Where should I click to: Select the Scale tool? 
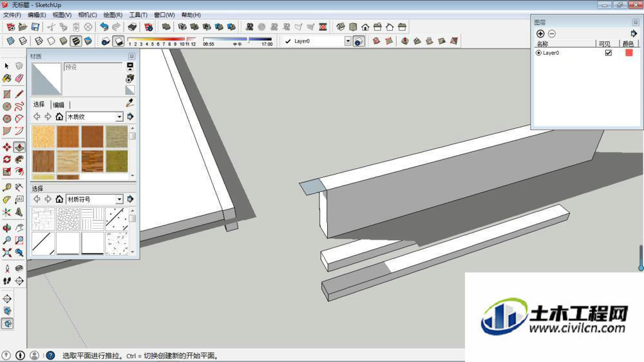tap(6, 172)
